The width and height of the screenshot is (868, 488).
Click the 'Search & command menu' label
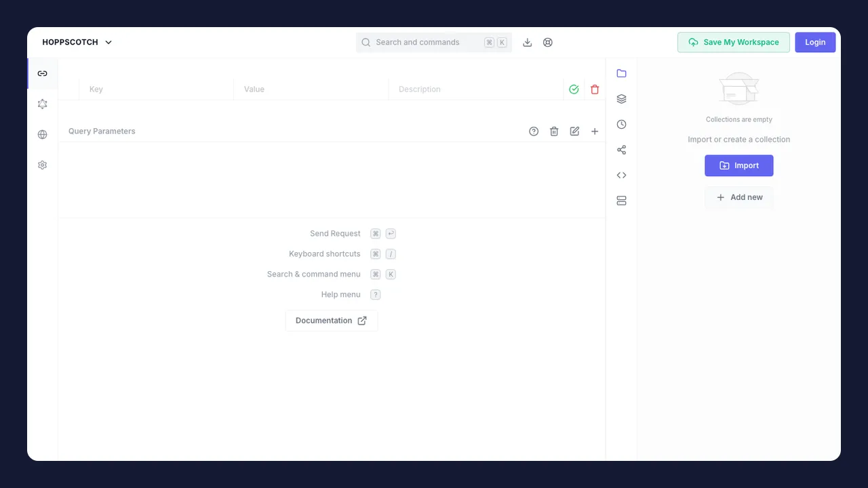(x=314, y=274)
